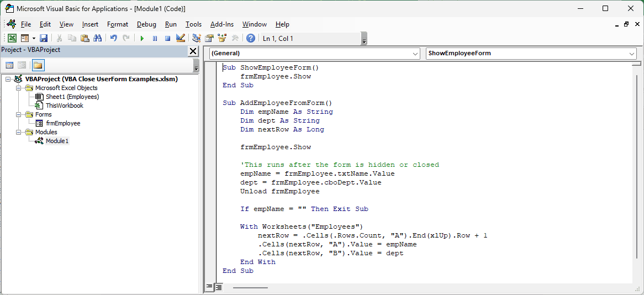This screenshot has width=644, height=295.
Task: Select Sheet1 (Employees) in project tree
Action: click(72, 97)
